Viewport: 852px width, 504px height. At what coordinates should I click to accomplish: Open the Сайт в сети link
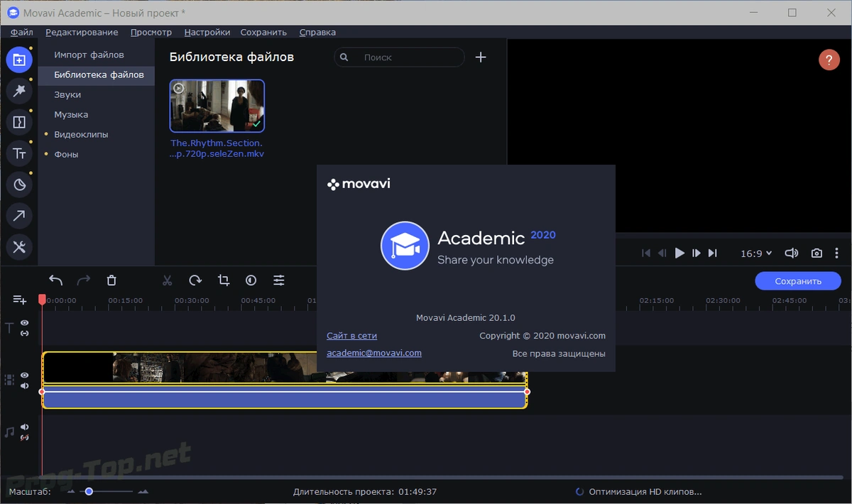coord(351,336)
